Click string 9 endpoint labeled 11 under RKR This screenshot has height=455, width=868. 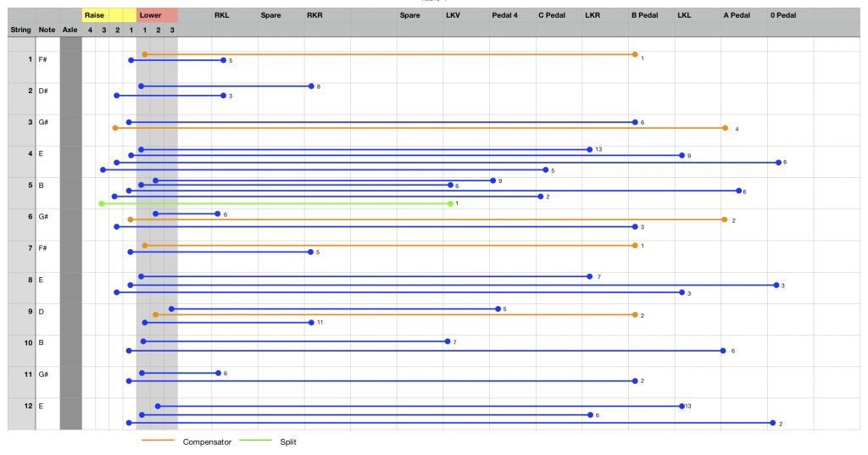click(x=311, y=323)
